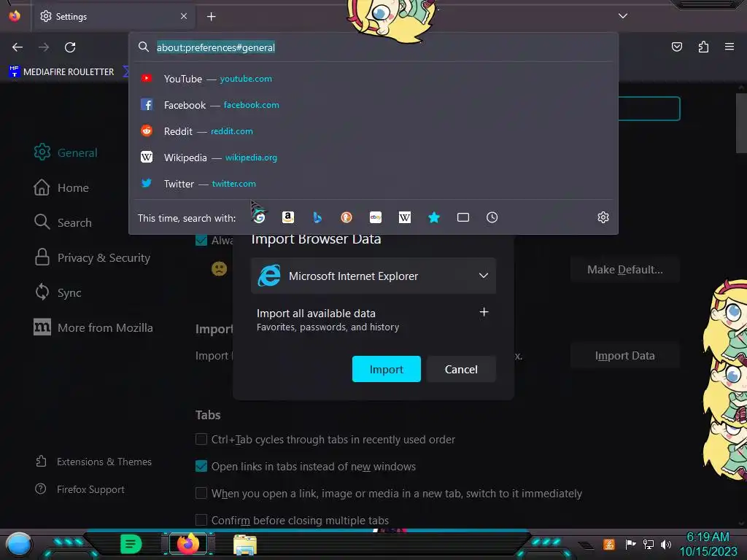Open the taskbar clock and date
This screenshot has width=747, height=560.
[x=708, y=544]
